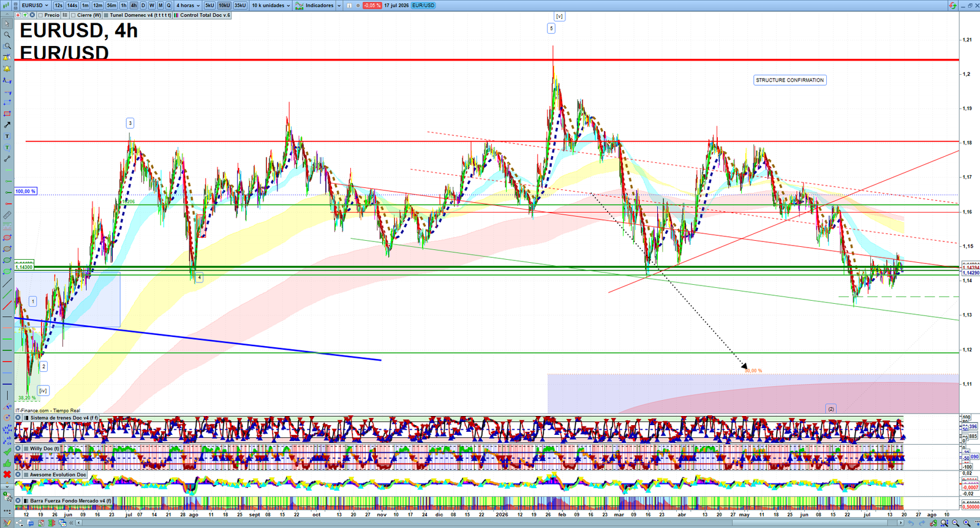Click the green checkmark tool

pos(7,452)
